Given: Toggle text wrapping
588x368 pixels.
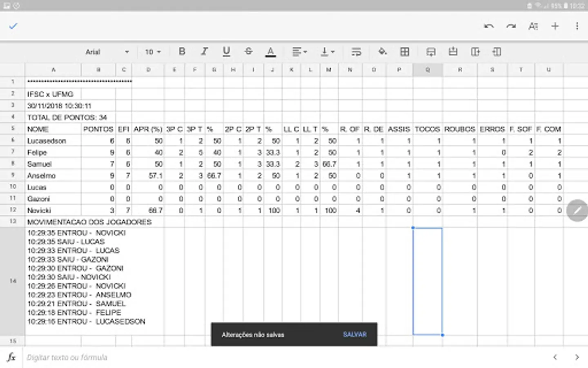Looking at the screenshot, I should coord(356,52).
